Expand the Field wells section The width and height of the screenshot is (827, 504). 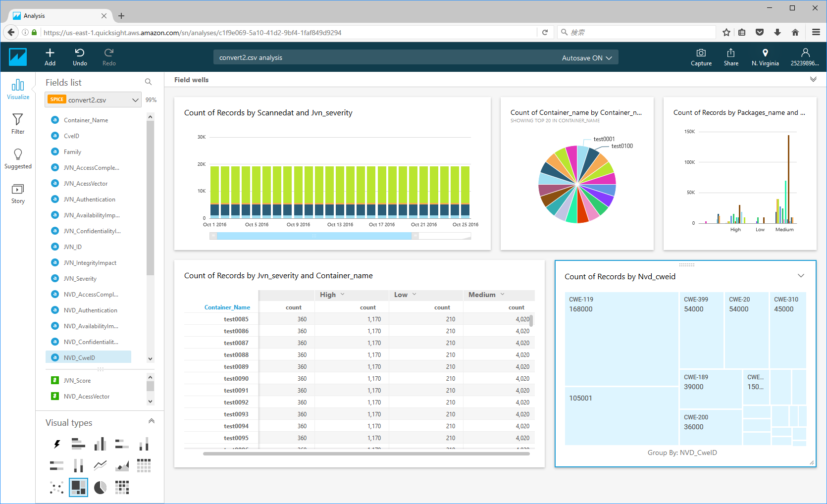[x=813, y=79]
